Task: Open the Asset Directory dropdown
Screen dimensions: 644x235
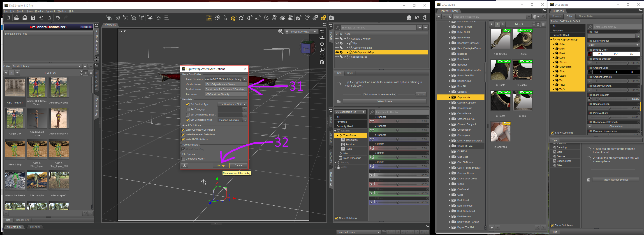Action: 245,79
